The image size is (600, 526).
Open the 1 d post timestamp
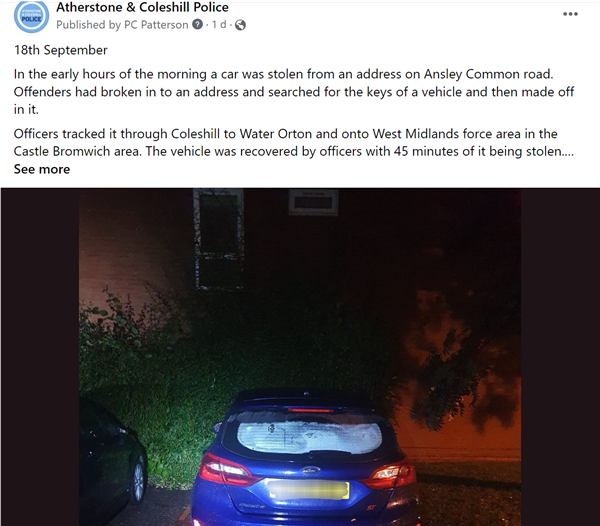coord(219,24)
